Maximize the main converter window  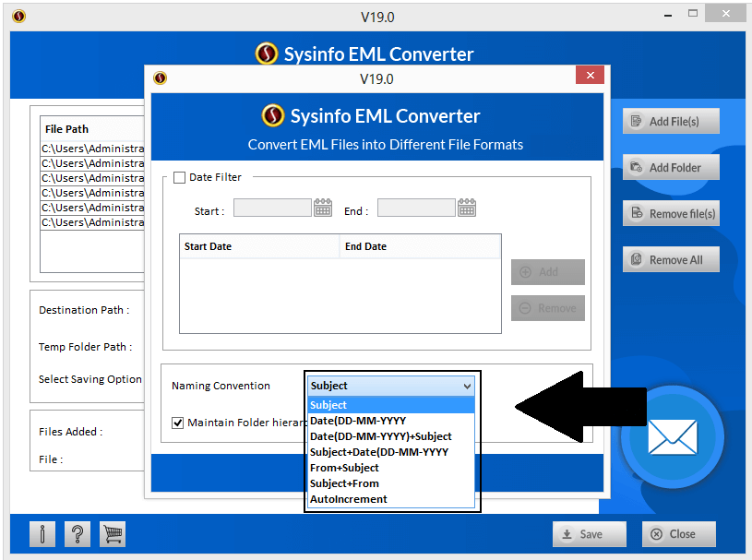click(693, 14)
